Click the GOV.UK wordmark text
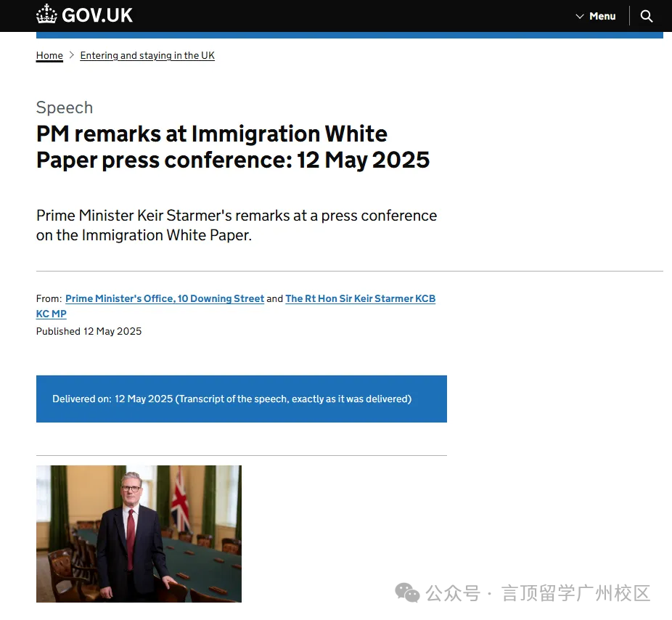Image resolution: width=672 pixels, height=620 pixels. pos(97,15)
